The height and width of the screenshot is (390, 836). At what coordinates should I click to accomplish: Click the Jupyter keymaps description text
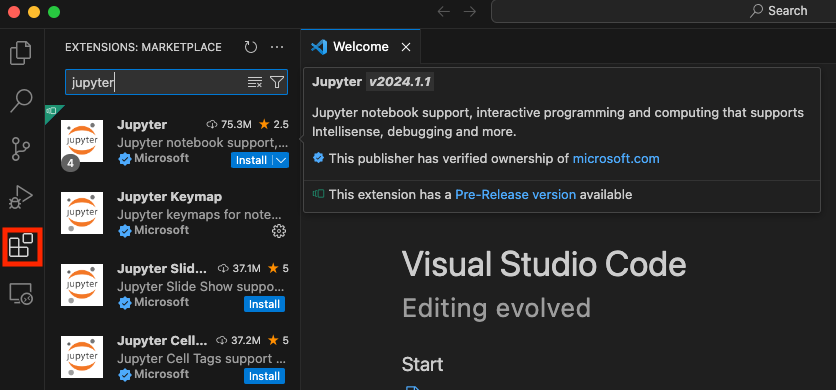(199, 215)
